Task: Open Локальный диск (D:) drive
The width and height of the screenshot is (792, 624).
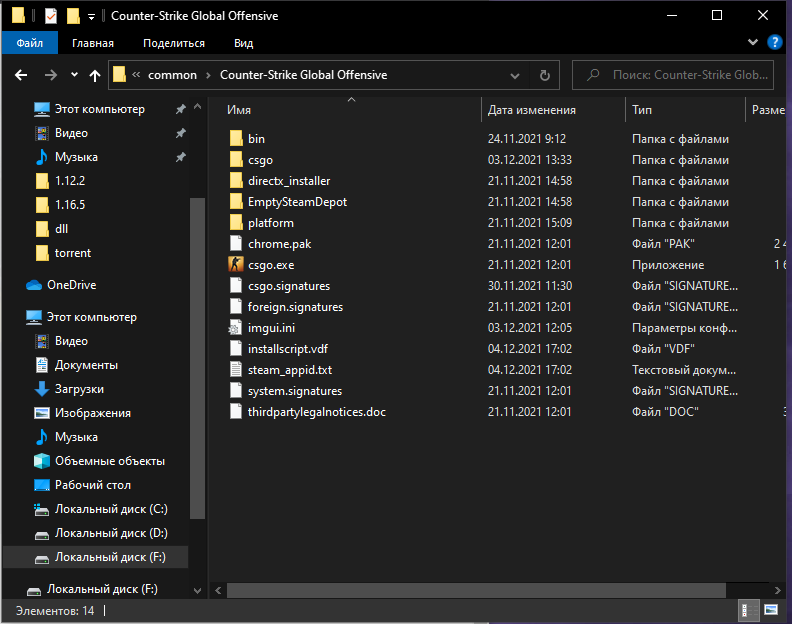Action: tap(101, 533)
